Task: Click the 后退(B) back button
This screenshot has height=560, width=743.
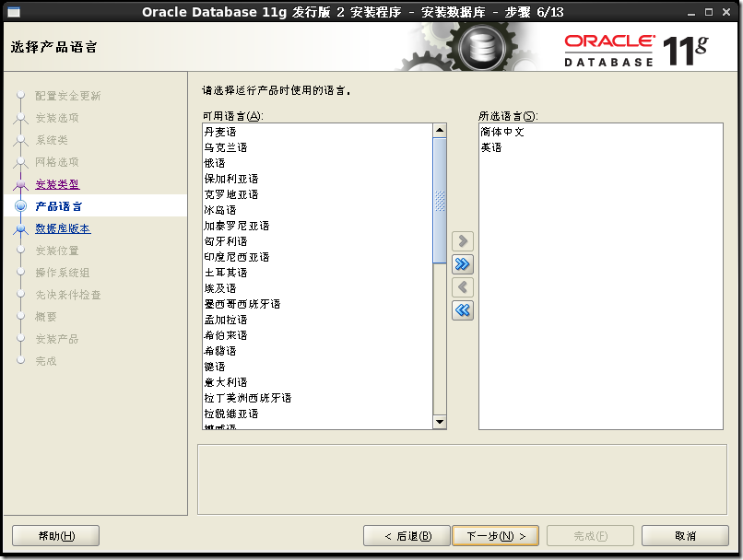Action: pos(407,536)
